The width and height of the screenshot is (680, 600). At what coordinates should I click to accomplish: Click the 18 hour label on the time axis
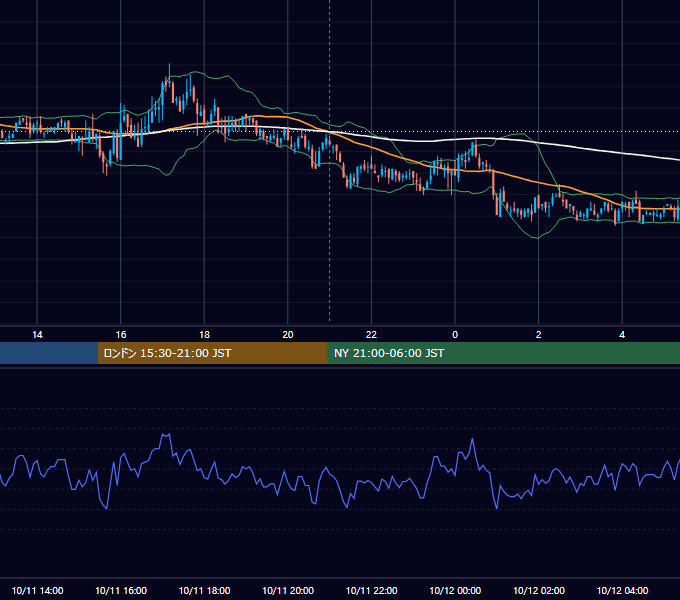click(x=204, y=335)
